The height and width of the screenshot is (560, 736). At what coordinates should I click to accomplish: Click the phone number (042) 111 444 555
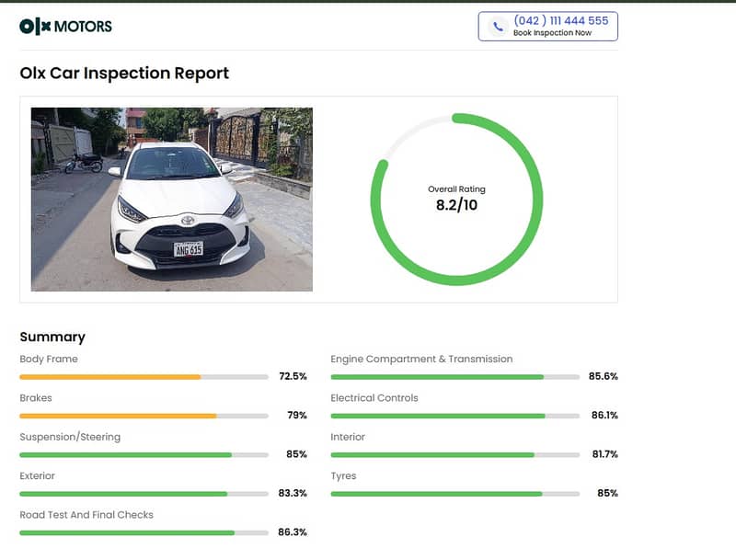coord(561,20)
